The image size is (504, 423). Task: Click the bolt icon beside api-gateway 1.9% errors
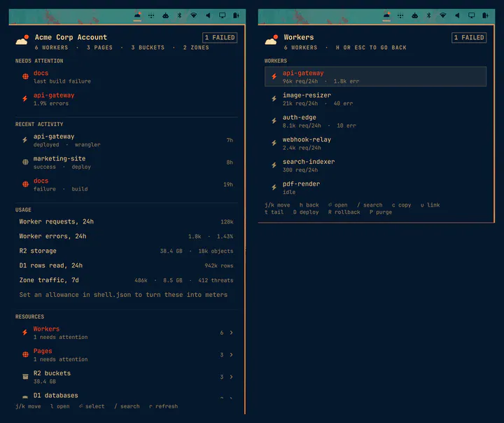pos(24,99)
